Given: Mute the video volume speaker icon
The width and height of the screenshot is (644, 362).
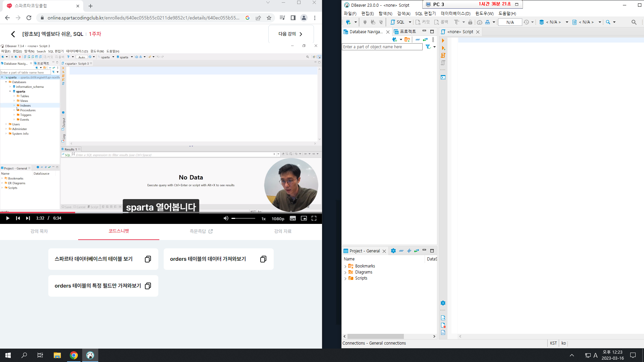Looking at the screenshot, I should coord(226,219).
